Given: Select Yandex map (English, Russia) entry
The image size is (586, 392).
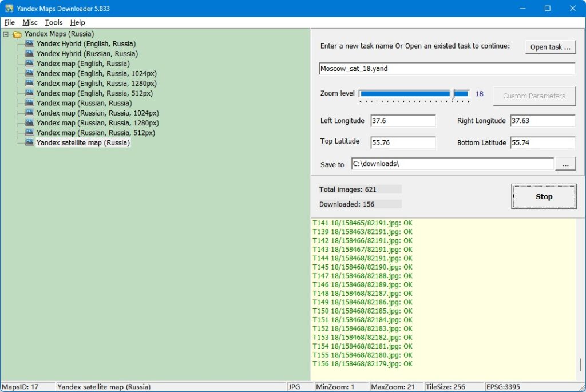Looking at the screenshot, I should 83,64.
